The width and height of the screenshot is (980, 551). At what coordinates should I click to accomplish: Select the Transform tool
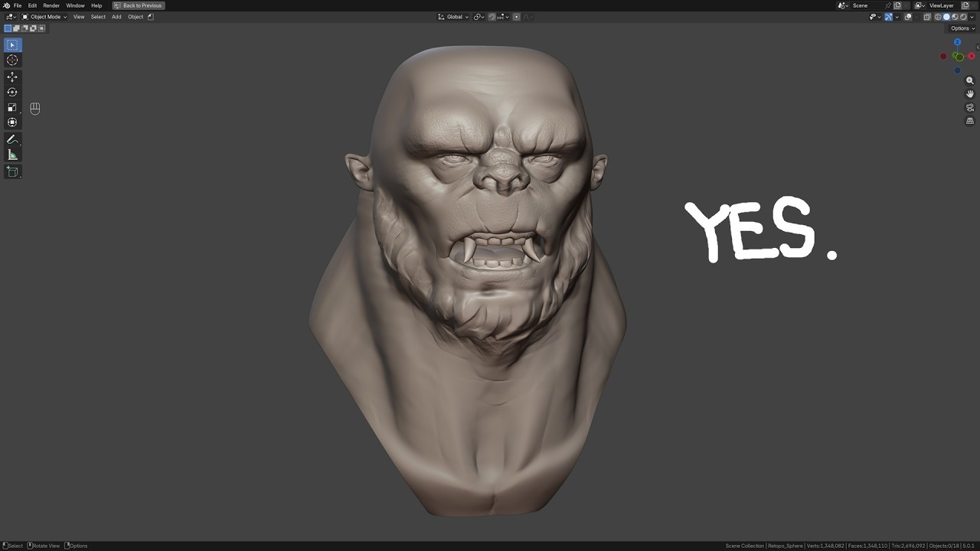tap(12, 122)
